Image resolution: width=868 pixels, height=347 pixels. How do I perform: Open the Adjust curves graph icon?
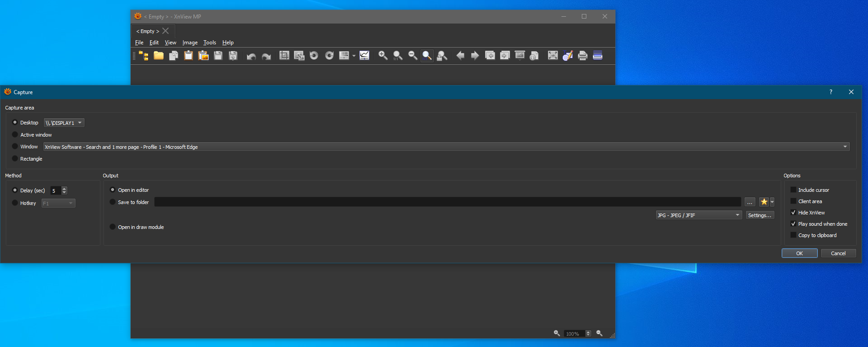[364, 56]
